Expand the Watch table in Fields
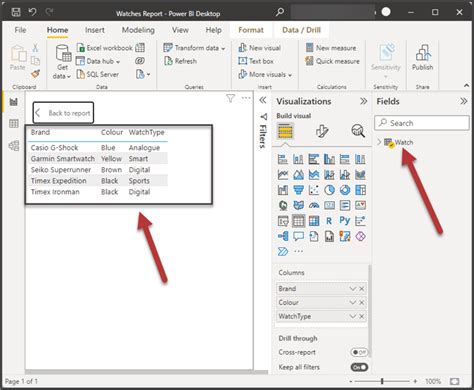The image size is (474, 390). pos(379,142)
